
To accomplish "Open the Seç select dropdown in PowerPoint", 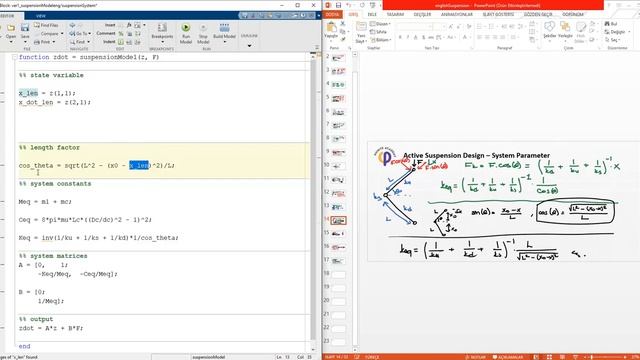I will tap(612, 40).
